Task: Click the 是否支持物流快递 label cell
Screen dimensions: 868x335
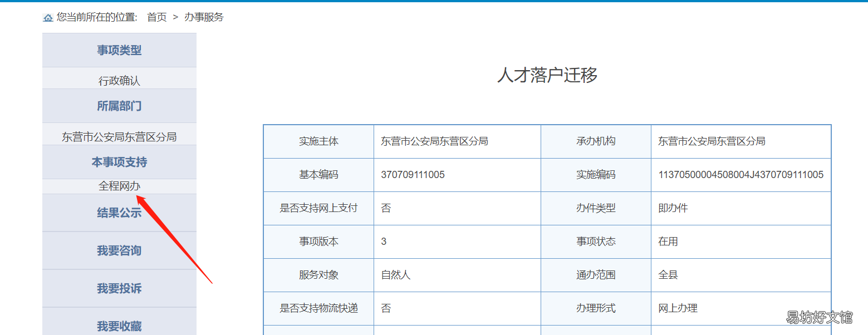Action: pos(318,308)
